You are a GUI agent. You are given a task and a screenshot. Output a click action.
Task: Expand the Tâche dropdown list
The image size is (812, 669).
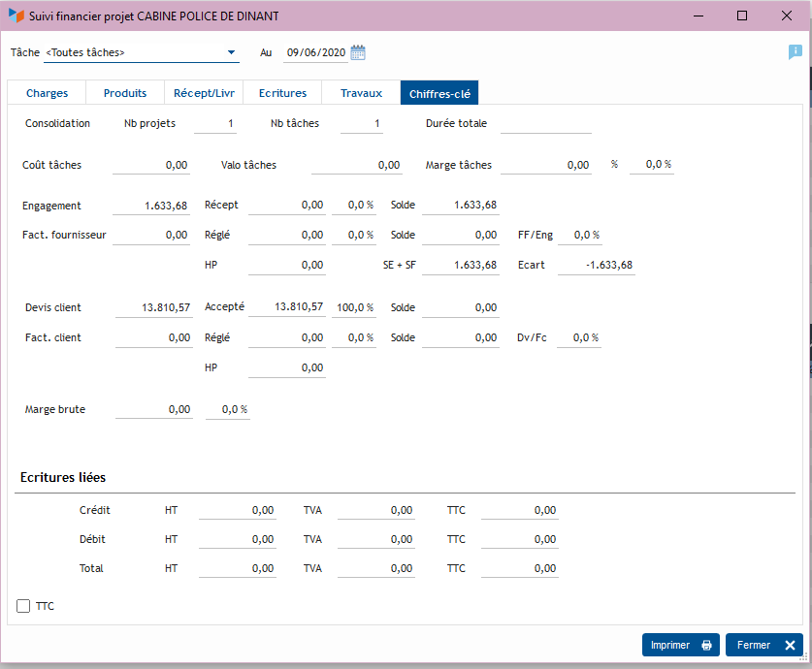pos(231,52)
